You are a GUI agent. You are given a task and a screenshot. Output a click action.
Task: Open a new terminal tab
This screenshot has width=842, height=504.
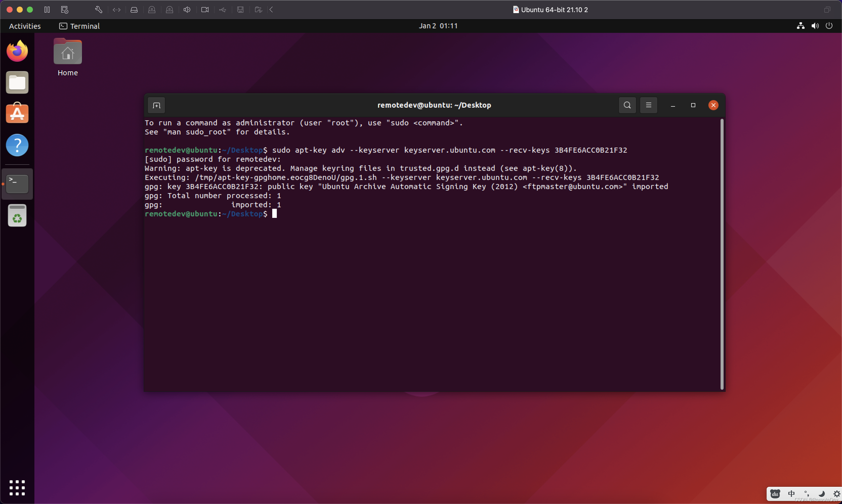point(156,105)
